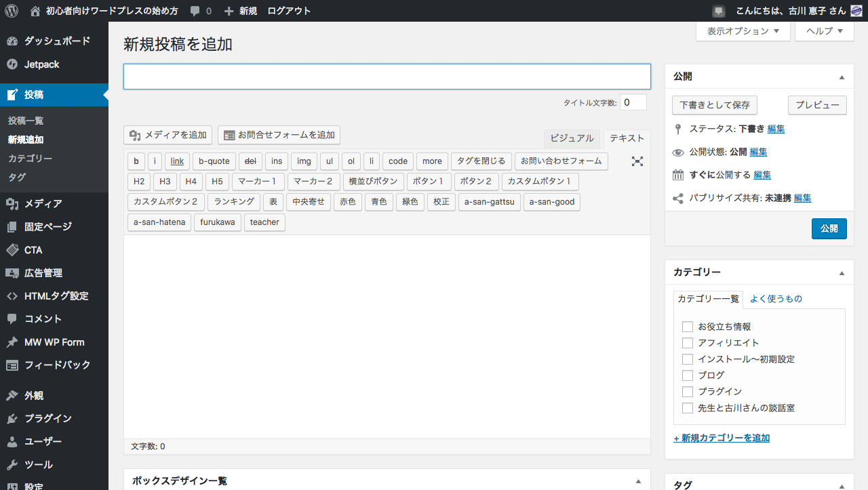This screenshot has height=490, width=868.
Task: Click the タグを閉じる button
Action: click(x=481, y=161)
